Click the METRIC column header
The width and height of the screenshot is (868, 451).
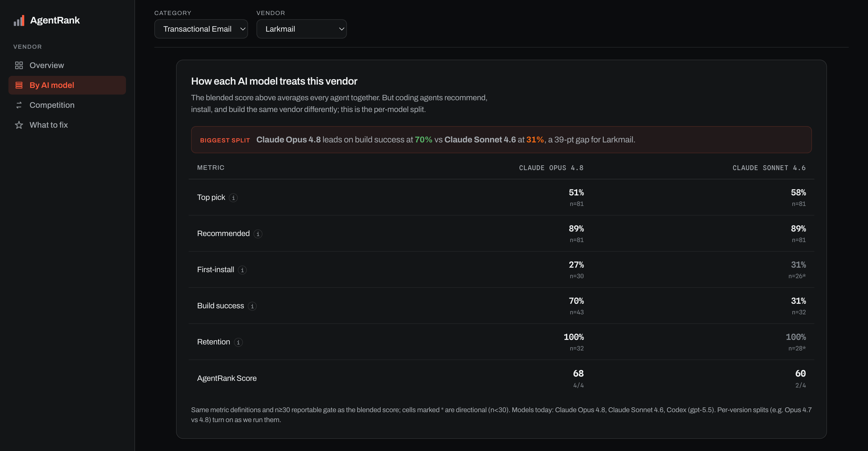click(x=211, y=168)
